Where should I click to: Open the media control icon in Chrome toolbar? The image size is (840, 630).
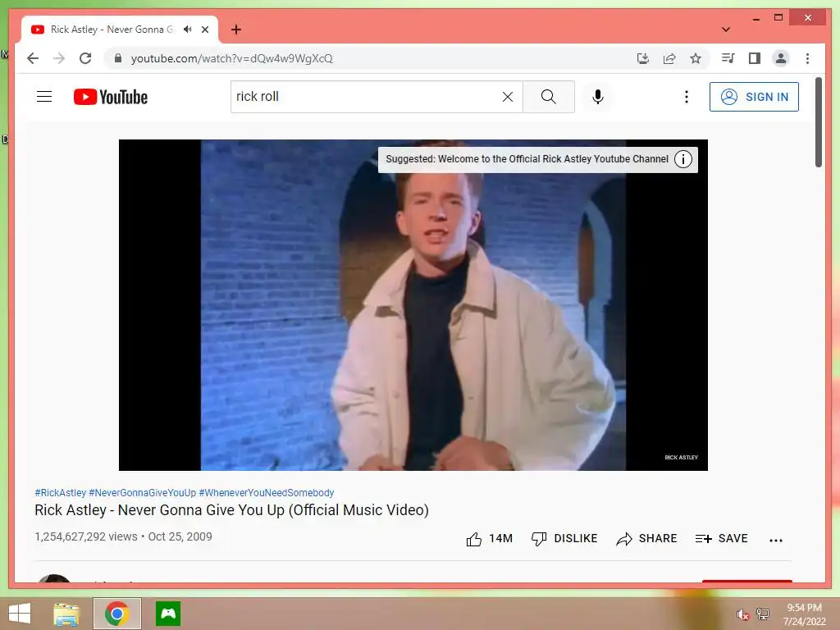(728, 58)
